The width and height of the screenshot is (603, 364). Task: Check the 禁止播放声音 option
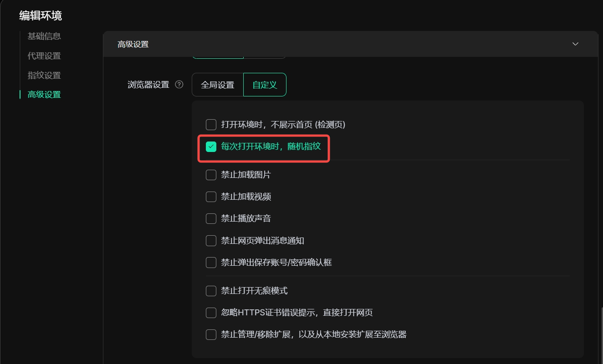click(x=211, y=218)
